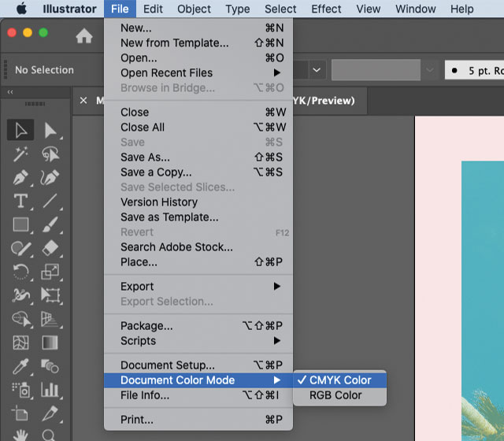Open the Effect menu in menu bar
The height and width of the screenshot is (441, 504).
click(326, 9)
